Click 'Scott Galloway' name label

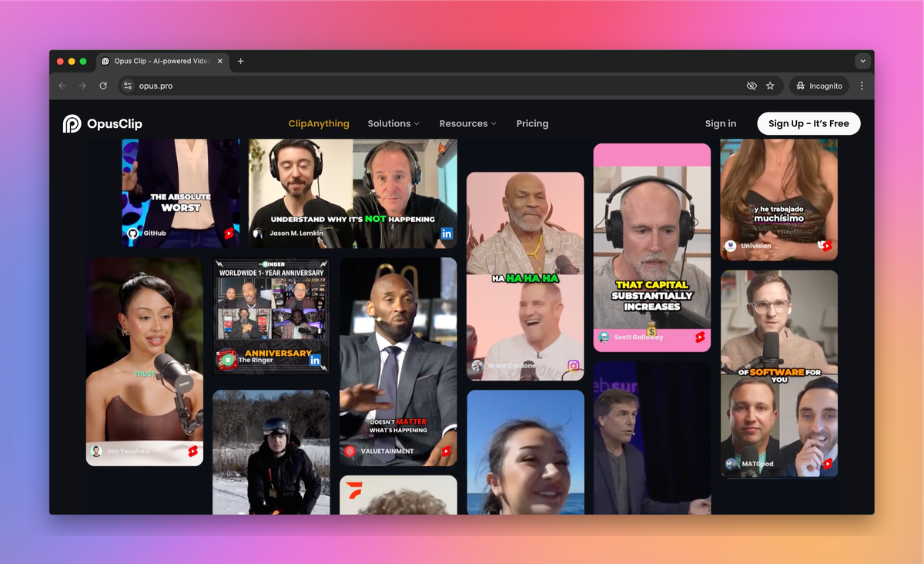638,337
